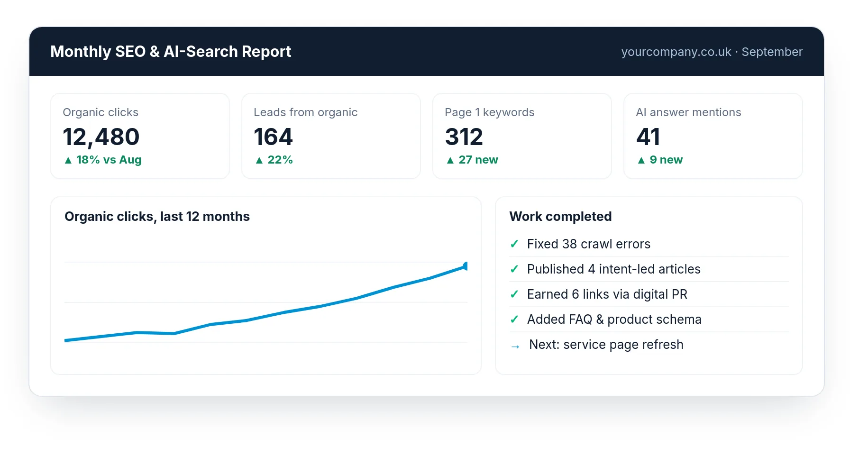Click the 9 new mentions text

[666, 160]
